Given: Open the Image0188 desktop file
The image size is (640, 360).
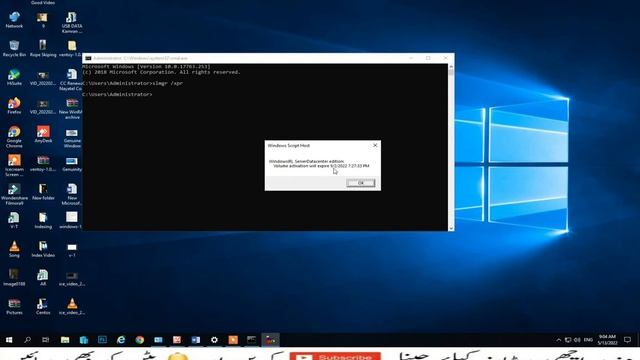Looking at the screenshot, I should point(14,277).
